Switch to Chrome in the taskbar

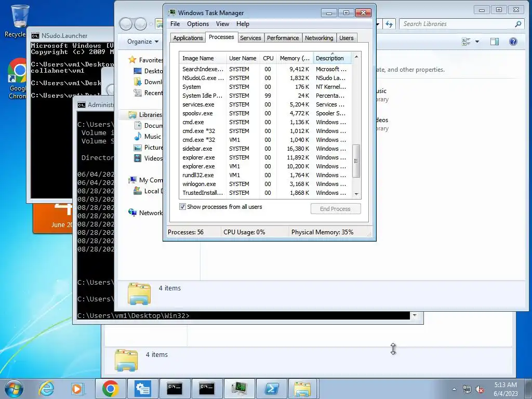[x=110, y=389]
